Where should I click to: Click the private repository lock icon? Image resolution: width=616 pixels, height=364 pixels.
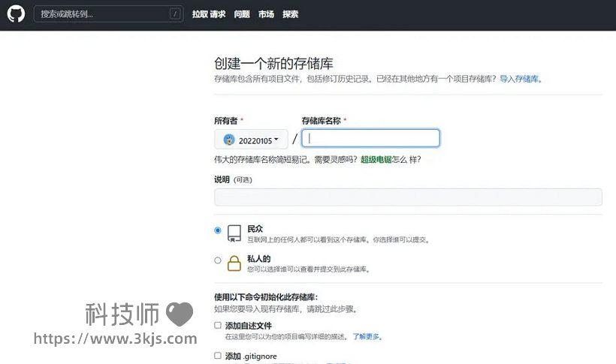pos(234,263)
